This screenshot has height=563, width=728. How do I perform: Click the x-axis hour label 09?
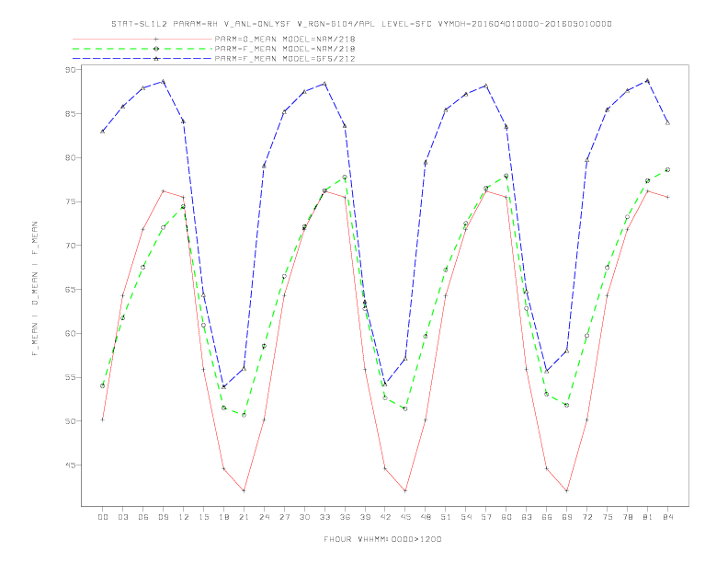163,517
